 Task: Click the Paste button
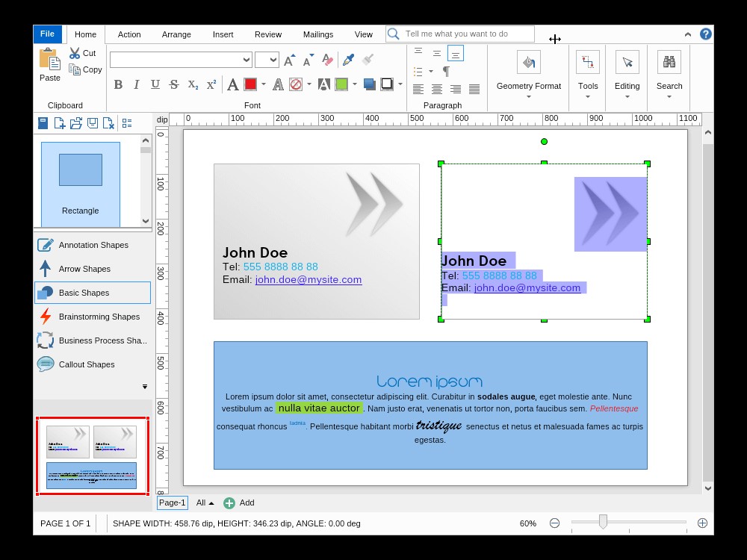pos(49,66)
